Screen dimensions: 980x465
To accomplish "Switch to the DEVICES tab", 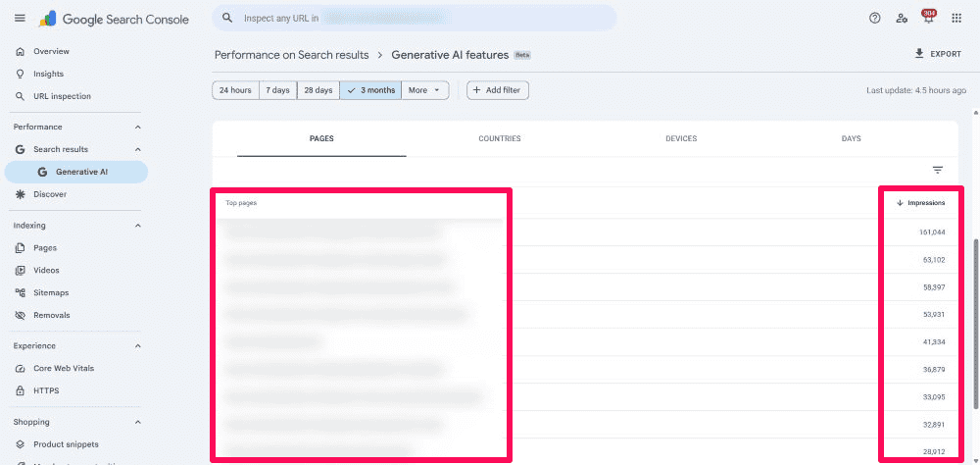I will pyautogui.click(x=681, y=139).
